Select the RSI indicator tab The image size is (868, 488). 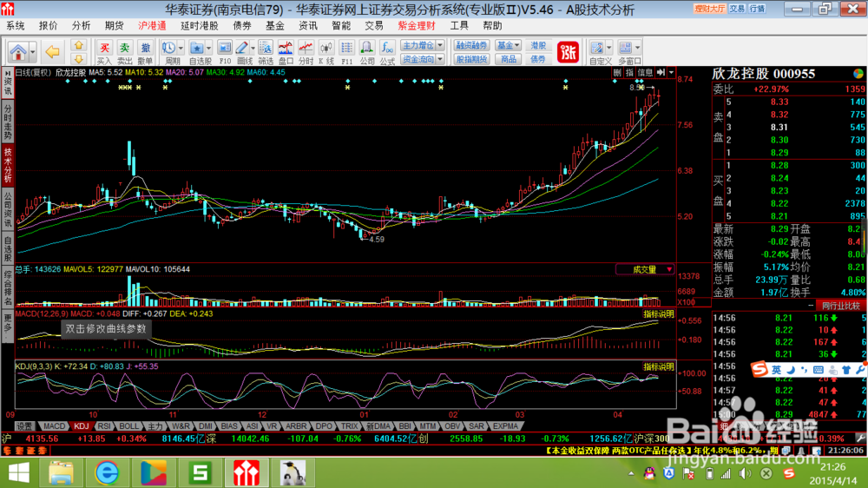point(103,426)
